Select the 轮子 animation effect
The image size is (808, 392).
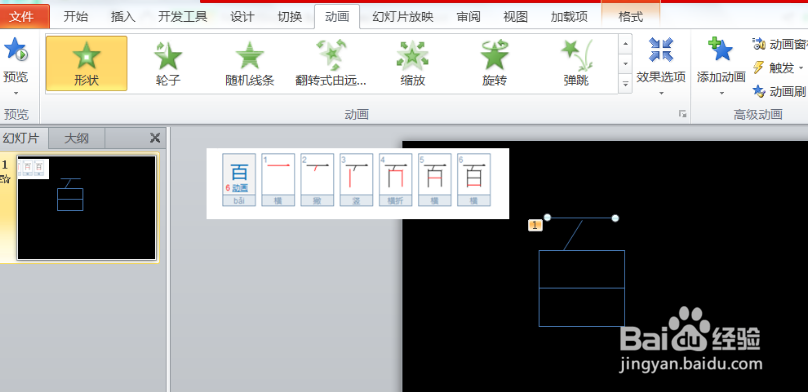point(168,63)
